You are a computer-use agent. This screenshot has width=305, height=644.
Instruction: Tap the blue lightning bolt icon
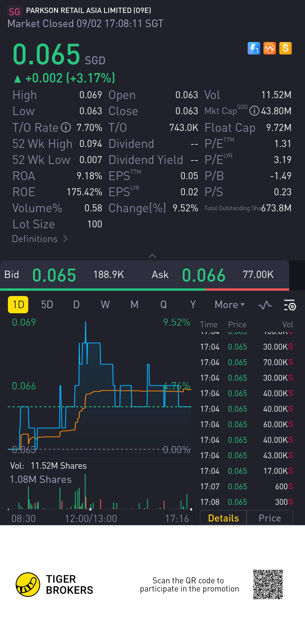tap(254, 48)
